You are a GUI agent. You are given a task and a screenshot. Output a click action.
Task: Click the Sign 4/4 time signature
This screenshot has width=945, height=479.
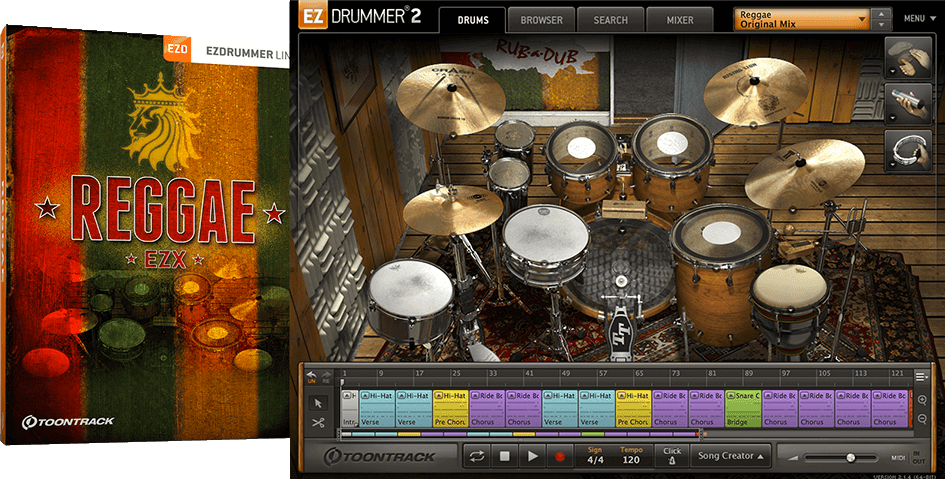pos(595,456)
